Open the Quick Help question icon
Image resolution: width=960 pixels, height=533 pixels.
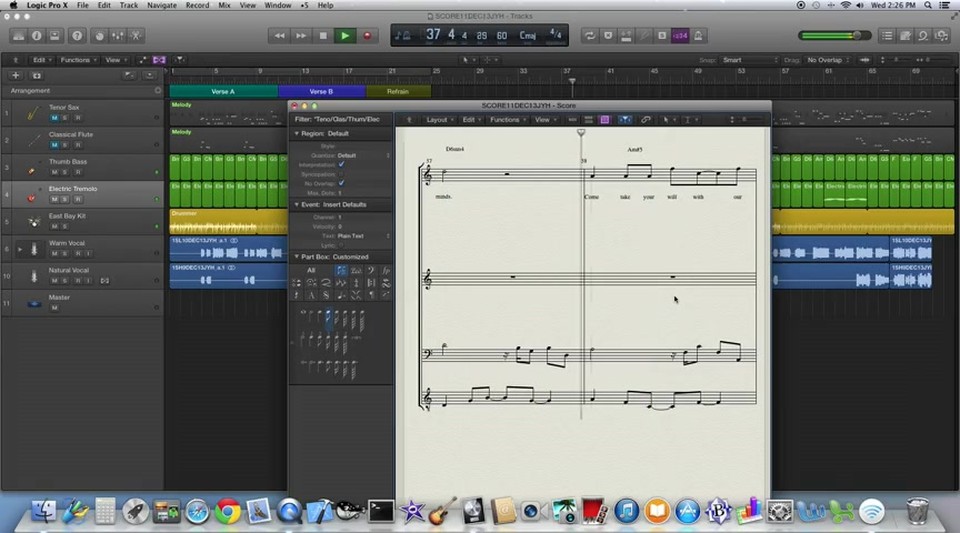click(77, 35)
